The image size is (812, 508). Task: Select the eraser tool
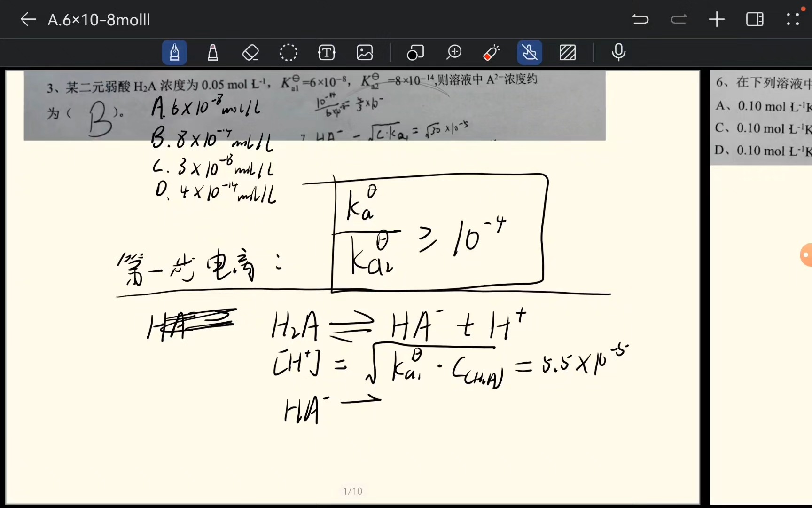[x=250, y=52]
